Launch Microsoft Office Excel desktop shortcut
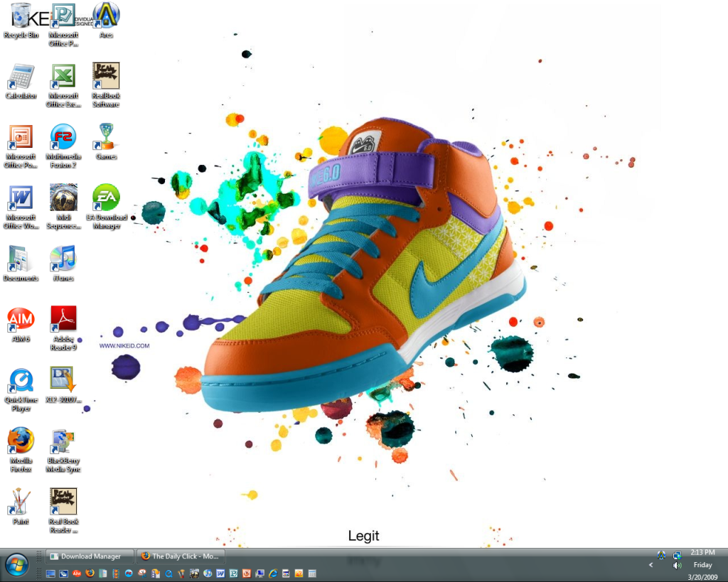The width and height of the screenshot is (728, 582). (x=63, y=85)
